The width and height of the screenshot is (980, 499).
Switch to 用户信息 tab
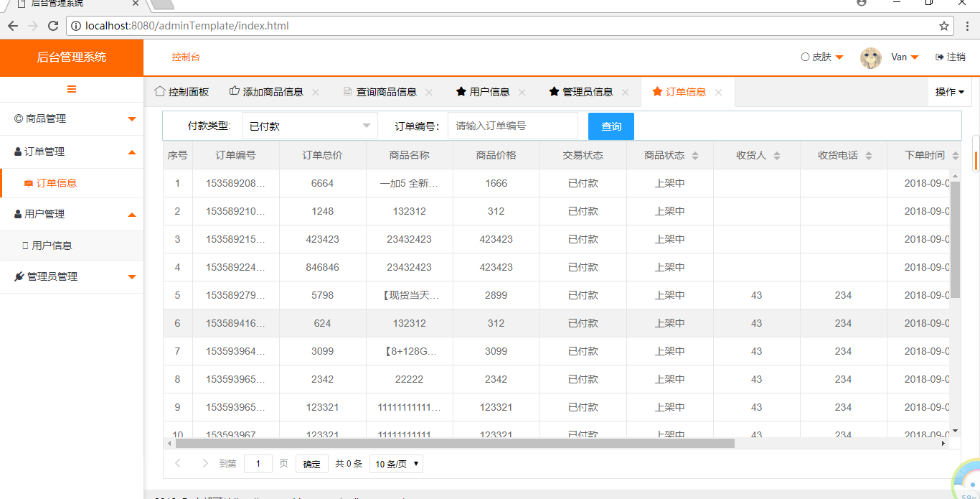click(x=483, y=92)
